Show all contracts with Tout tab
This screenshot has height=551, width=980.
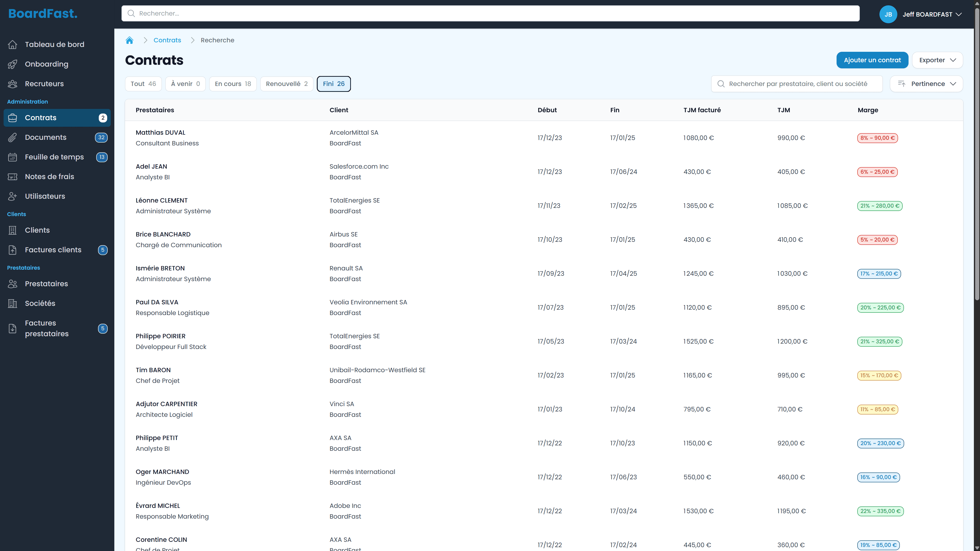click(x=143, y=84)
